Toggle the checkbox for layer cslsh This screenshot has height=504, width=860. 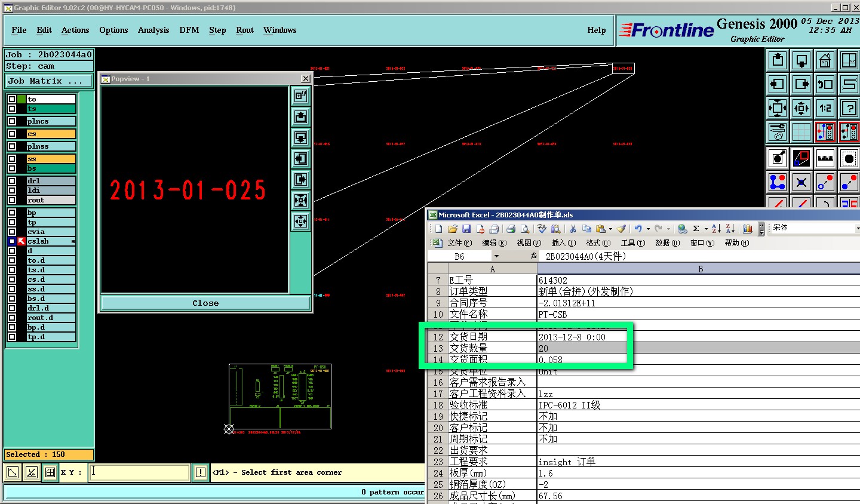pos(12,241)
